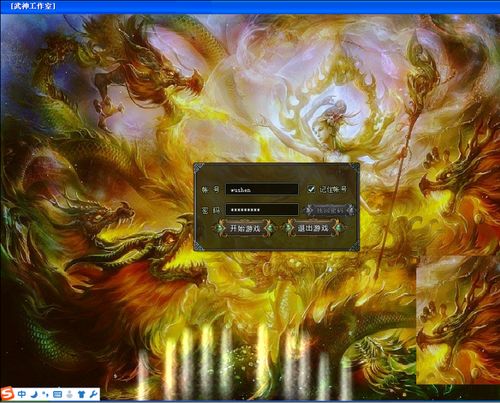The image size is (500, 403).
Task: Open the soft keyboard icon in IME bar
Action: (x=57, y=395)
